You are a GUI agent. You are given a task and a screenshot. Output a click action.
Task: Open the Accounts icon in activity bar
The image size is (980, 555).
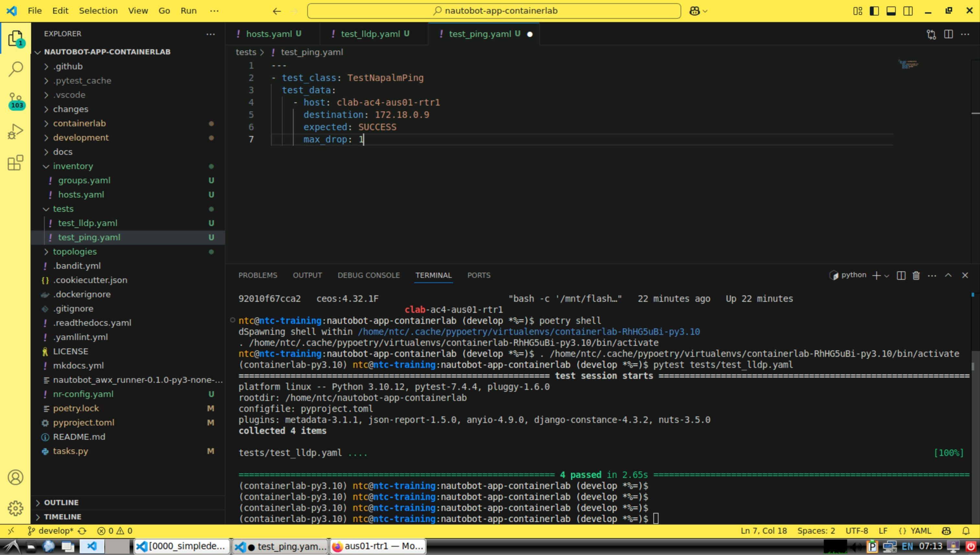[x=15, y=477]
